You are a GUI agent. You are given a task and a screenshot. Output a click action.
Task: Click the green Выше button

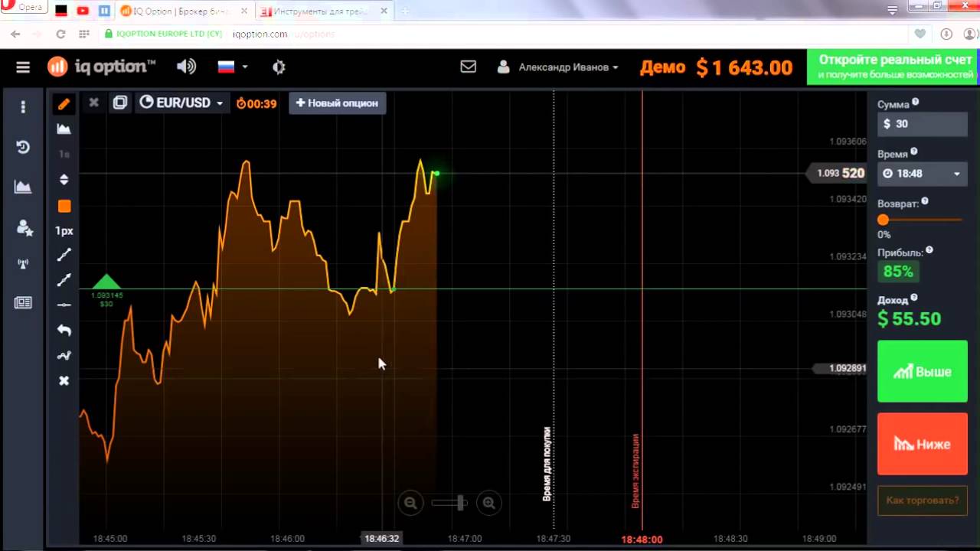pyautogui.click(x=923, y=372)
